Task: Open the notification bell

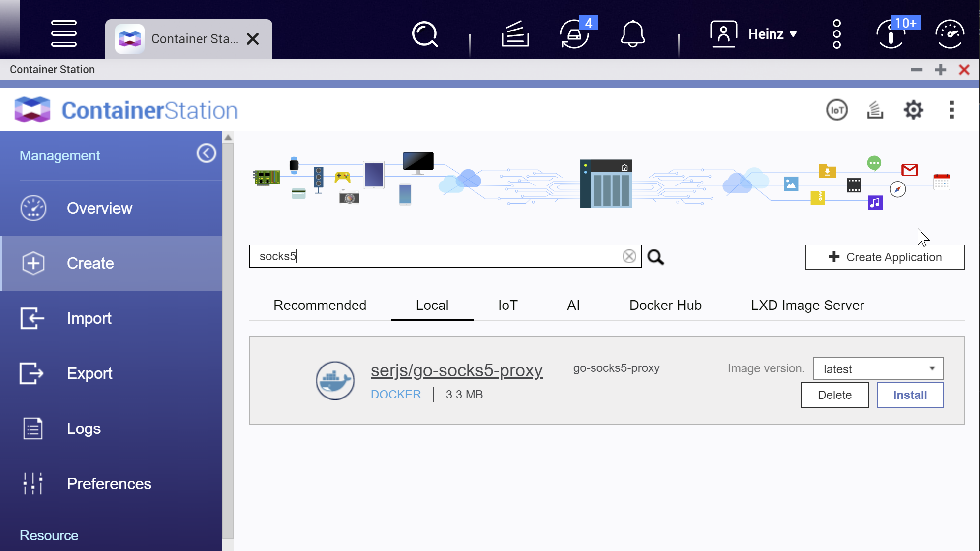Action: click(632, 34)
